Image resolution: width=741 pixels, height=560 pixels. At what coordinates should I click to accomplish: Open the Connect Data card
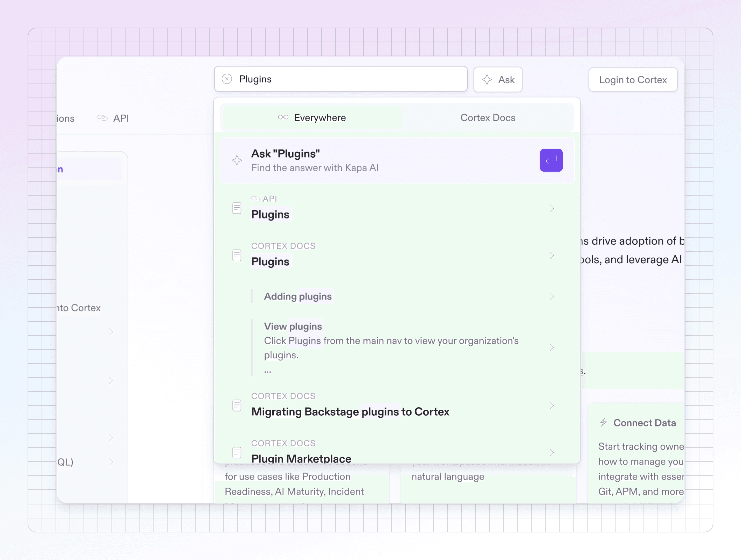point(636,453)
